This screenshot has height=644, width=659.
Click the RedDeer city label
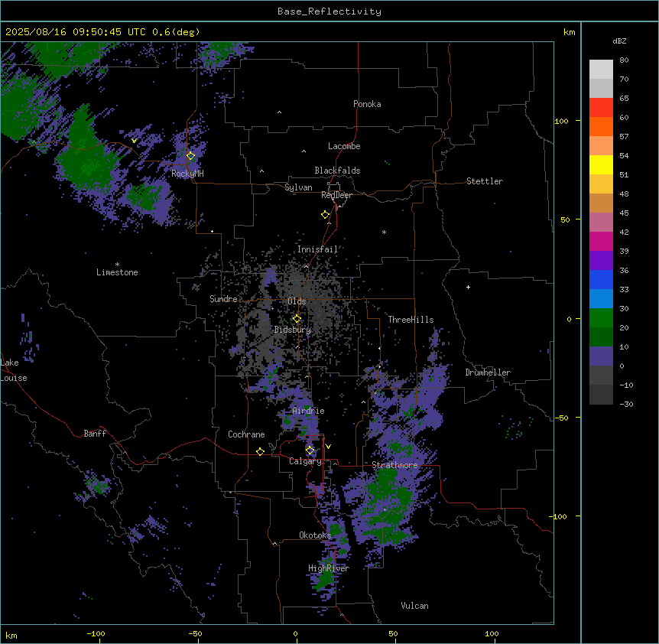[x=336, y=195]
